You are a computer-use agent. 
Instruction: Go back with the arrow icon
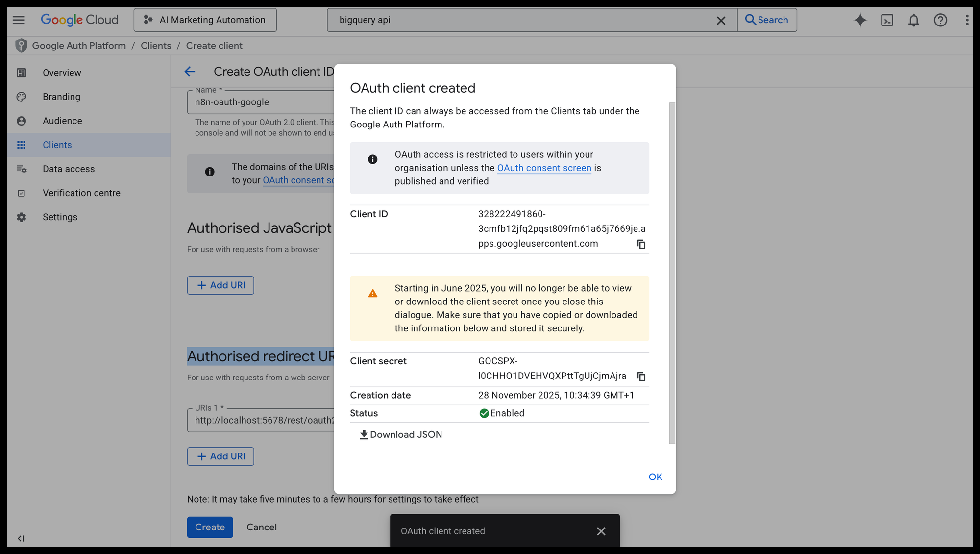[190, 72]
